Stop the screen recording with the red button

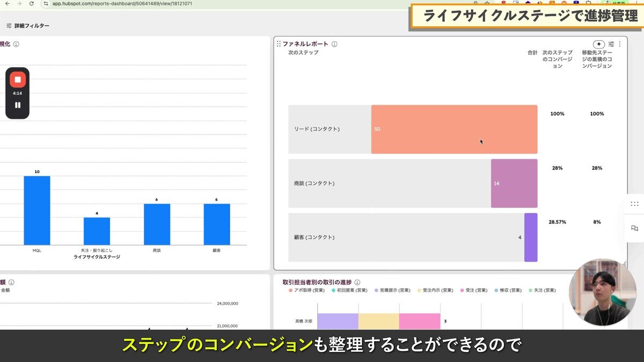click(x=18, y=79)
